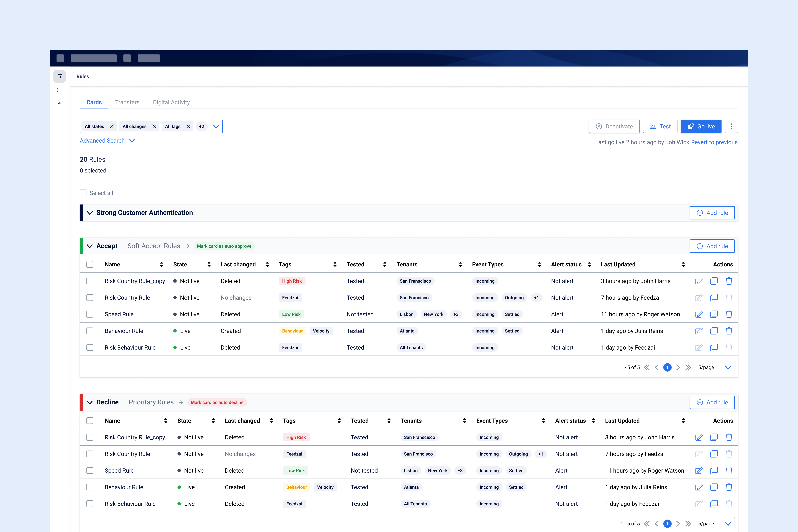Open the list view sidebar icon
This screenshot has height=532, width=798.
(60, 90)
